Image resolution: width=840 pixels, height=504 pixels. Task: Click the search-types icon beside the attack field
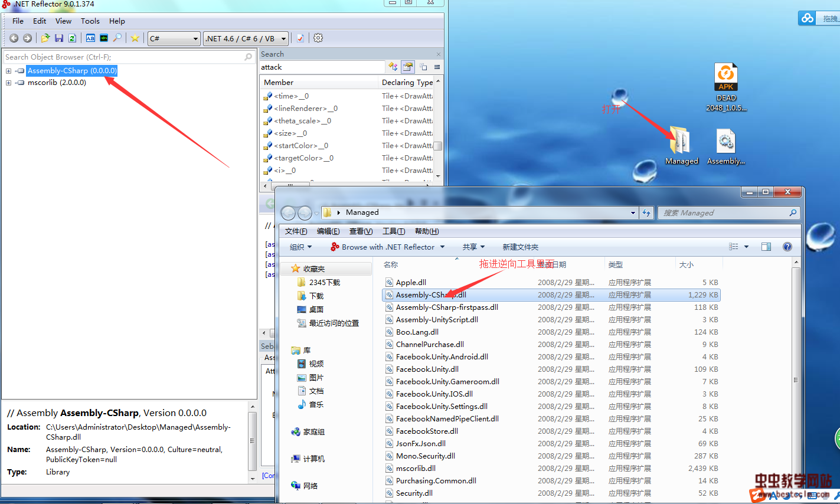tap(393, 67)
